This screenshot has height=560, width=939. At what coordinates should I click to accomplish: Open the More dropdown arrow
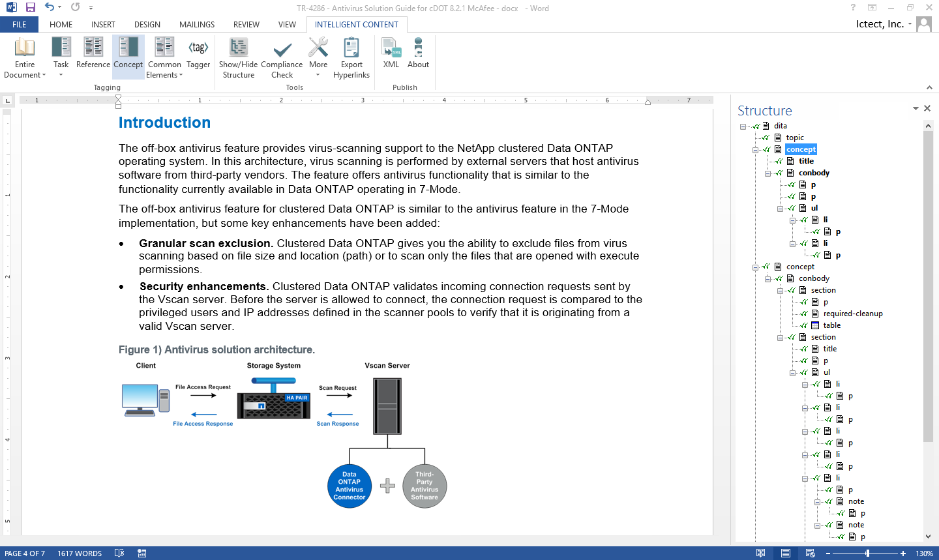tap(318, 75)
